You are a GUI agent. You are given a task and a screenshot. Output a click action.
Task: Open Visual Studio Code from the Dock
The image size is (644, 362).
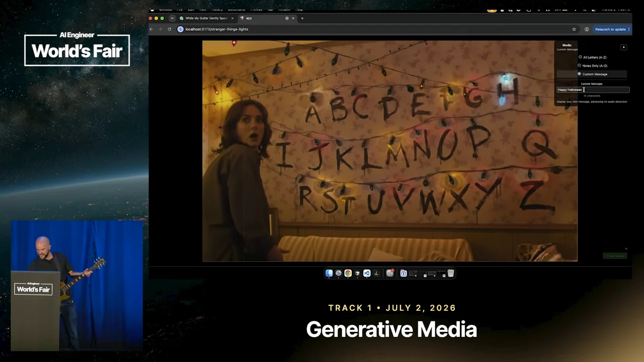point(367,273)
